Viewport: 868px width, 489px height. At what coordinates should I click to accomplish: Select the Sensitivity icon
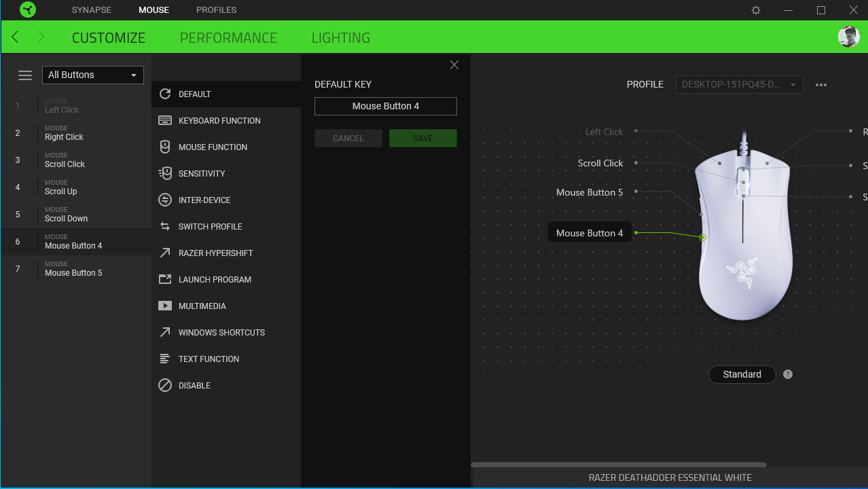164,173
